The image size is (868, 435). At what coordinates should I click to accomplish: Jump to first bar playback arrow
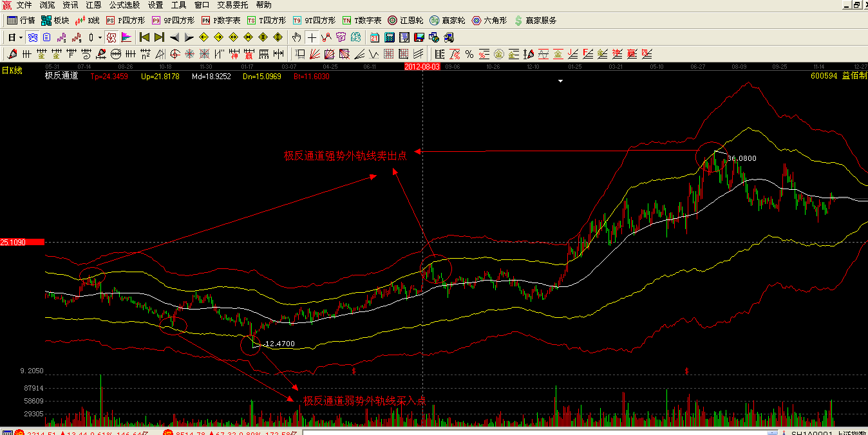(144, 37)
